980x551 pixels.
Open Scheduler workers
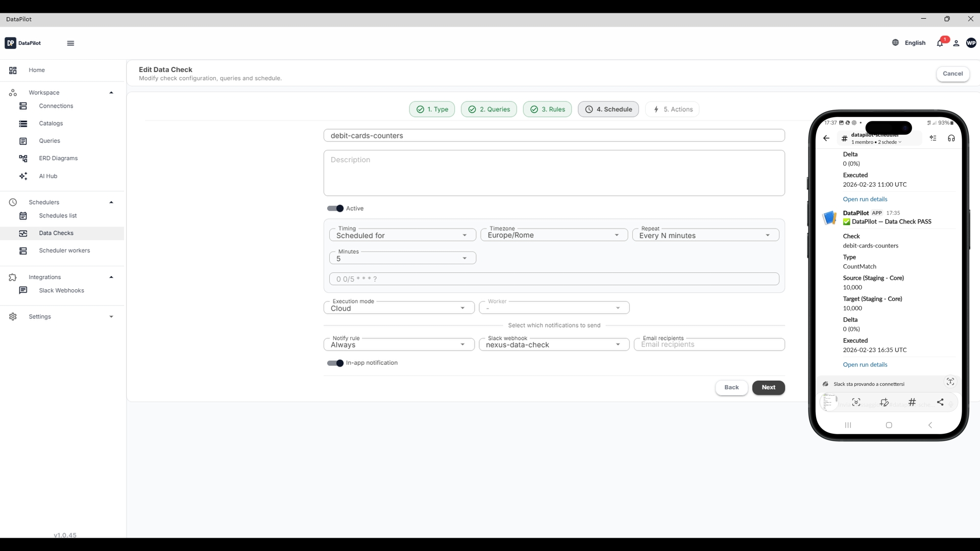[64, 251]
